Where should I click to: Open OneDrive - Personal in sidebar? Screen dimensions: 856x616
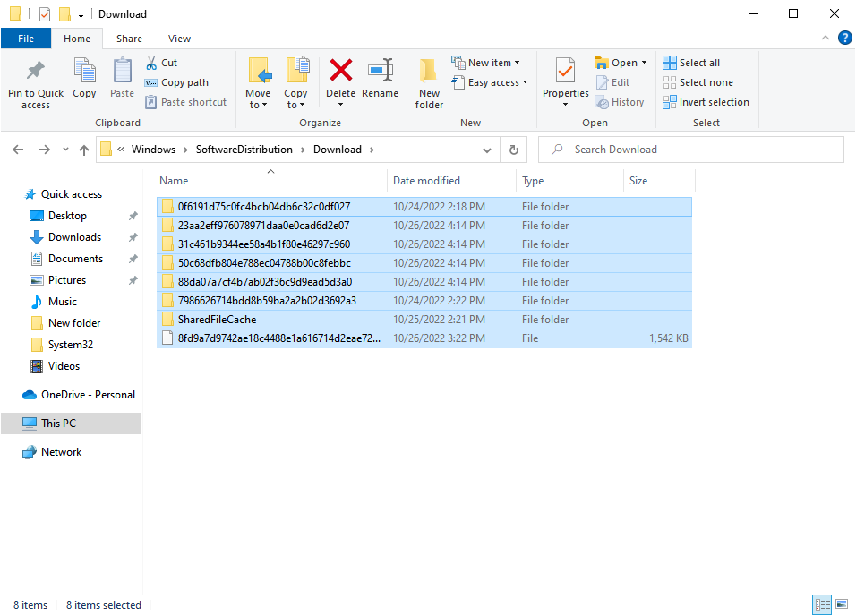(88, 395)
